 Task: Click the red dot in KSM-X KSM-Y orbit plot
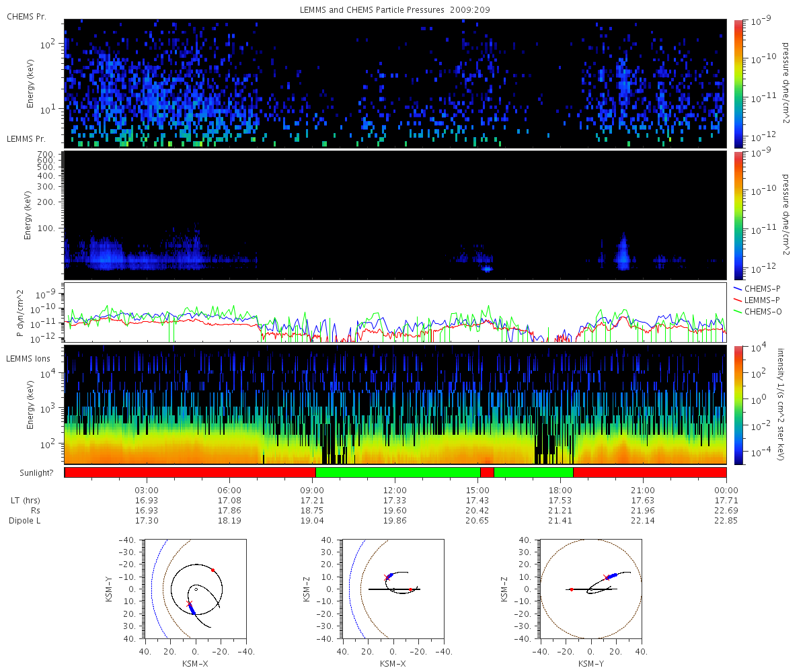(x=213, y=570)
